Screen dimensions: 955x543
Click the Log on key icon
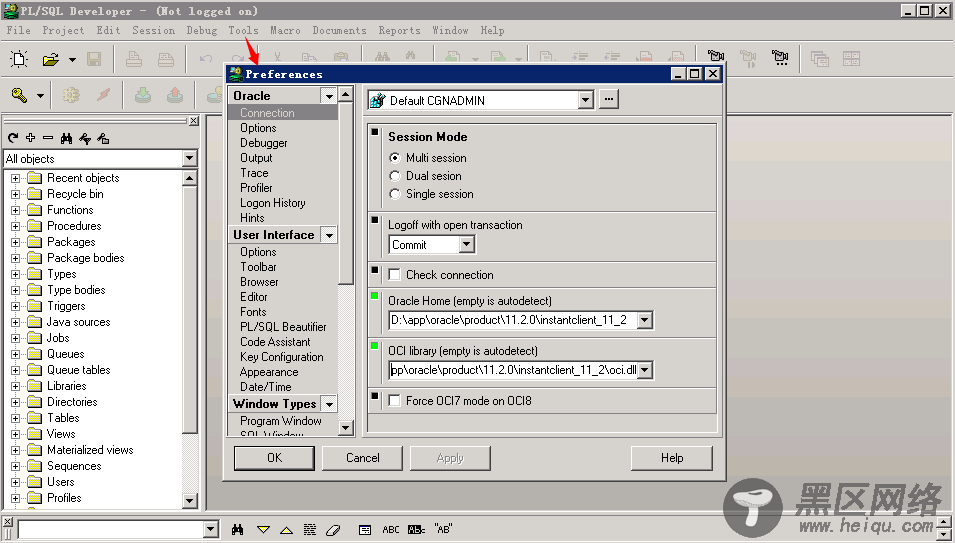(19, 95)
